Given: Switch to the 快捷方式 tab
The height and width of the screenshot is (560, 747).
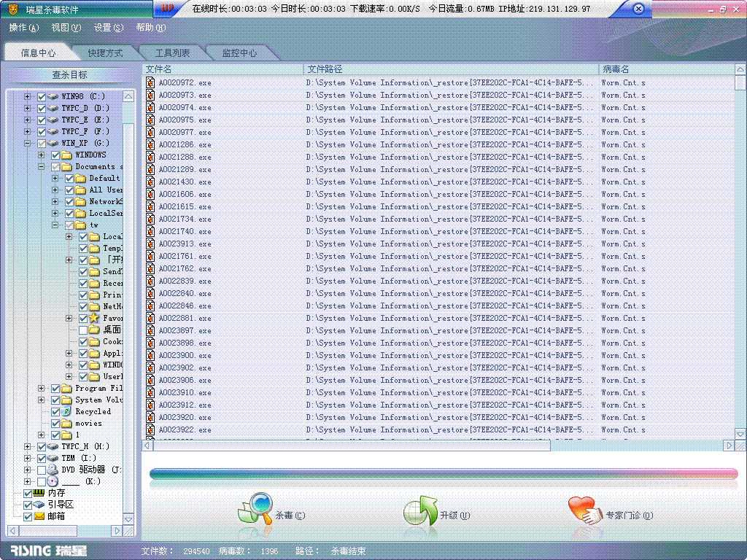Looking at the screenshot, I should tap(105, 52).
